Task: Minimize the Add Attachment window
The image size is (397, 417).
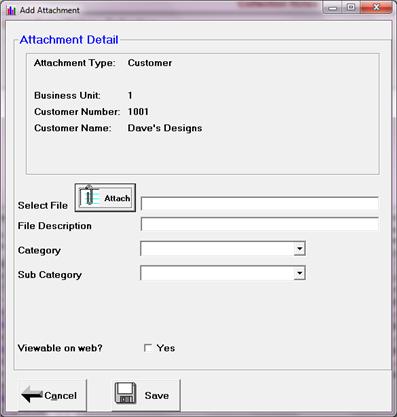Action: (332, 8)
